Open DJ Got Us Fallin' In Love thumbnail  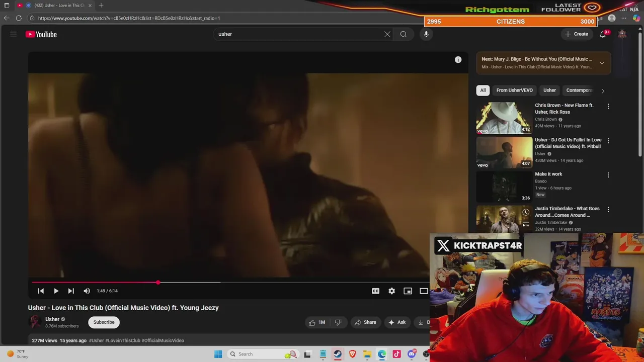[504, 152]
